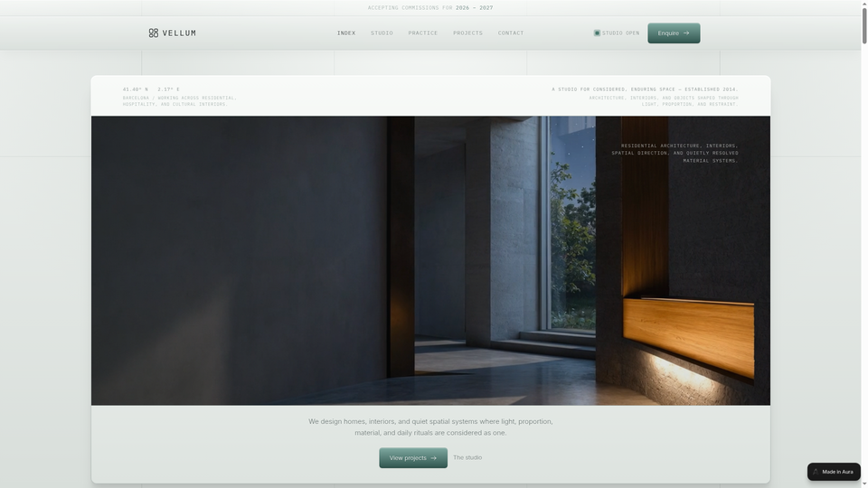Viewport: 868px width, 488px height.
Task: Navigate to Projects in the header
Action: [467, 33]
